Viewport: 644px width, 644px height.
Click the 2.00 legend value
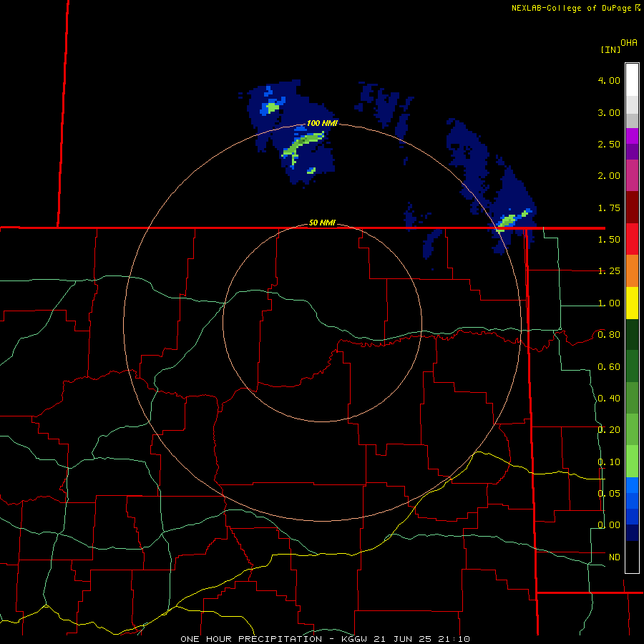point(609,176)
